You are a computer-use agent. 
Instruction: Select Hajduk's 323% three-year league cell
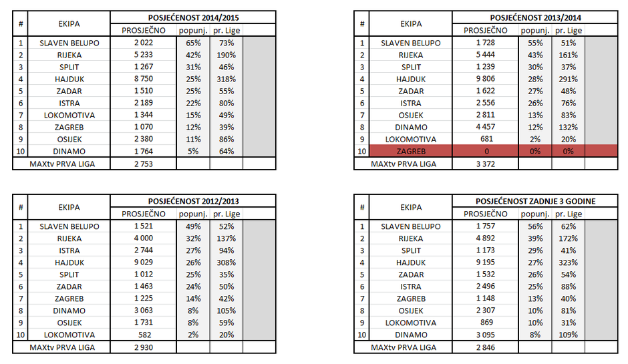(568, 262)
